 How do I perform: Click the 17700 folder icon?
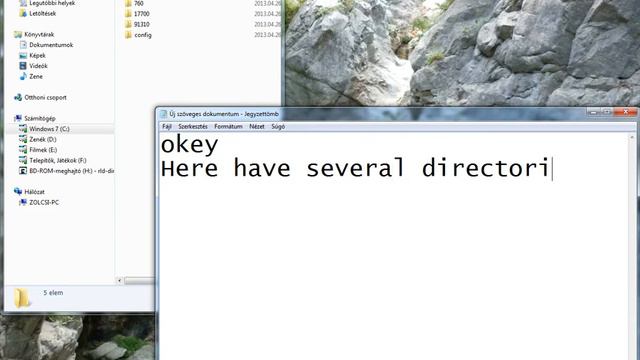pyautogui.click(x=128, y=13)
